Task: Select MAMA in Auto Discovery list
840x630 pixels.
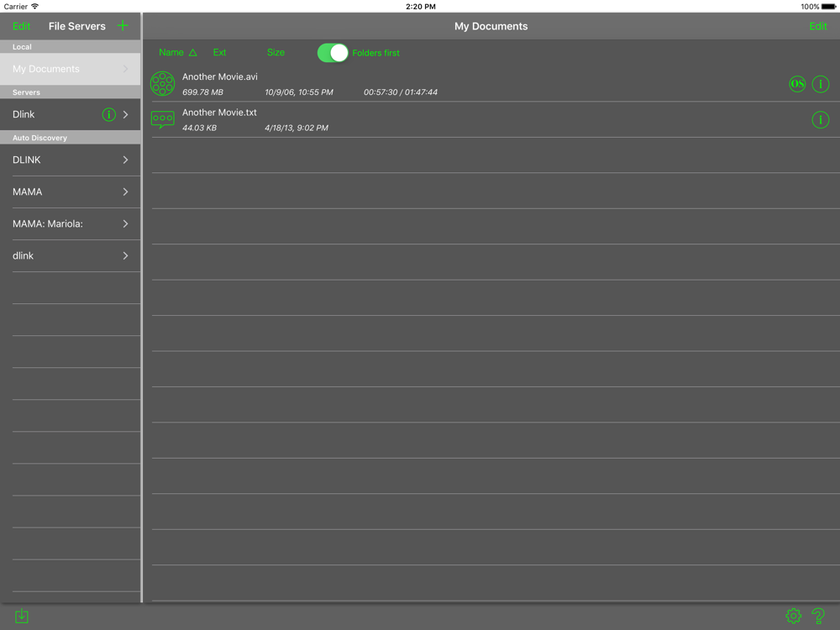Action: pos(71,192)
